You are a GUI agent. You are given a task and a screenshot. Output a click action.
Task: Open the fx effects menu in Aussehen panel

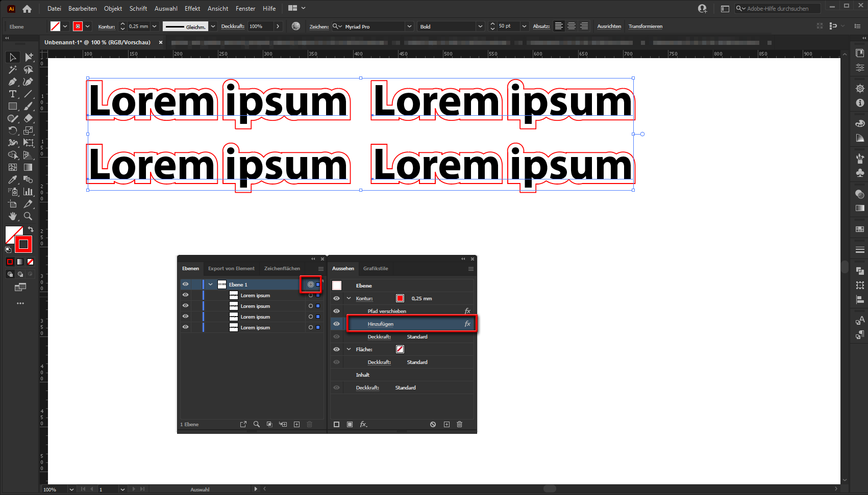[363, 424]
